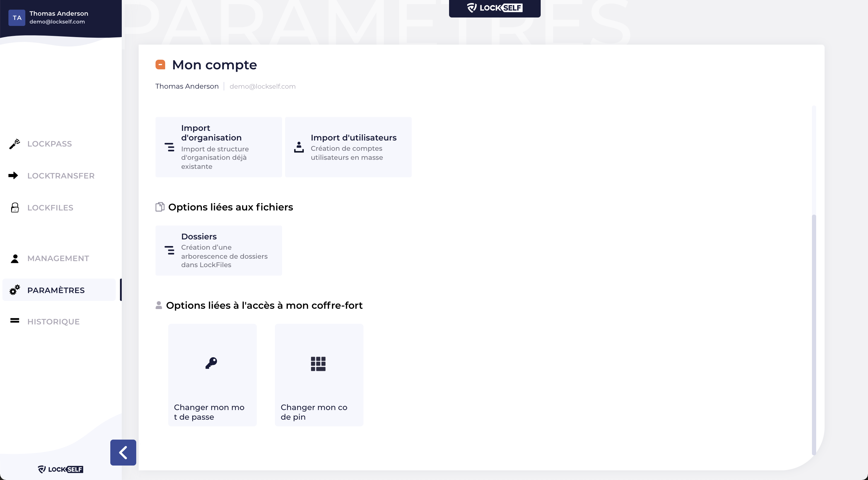Open LockFiles from the sidebar
This screenshot has height=480, width=868.
(x=50, y=208)
